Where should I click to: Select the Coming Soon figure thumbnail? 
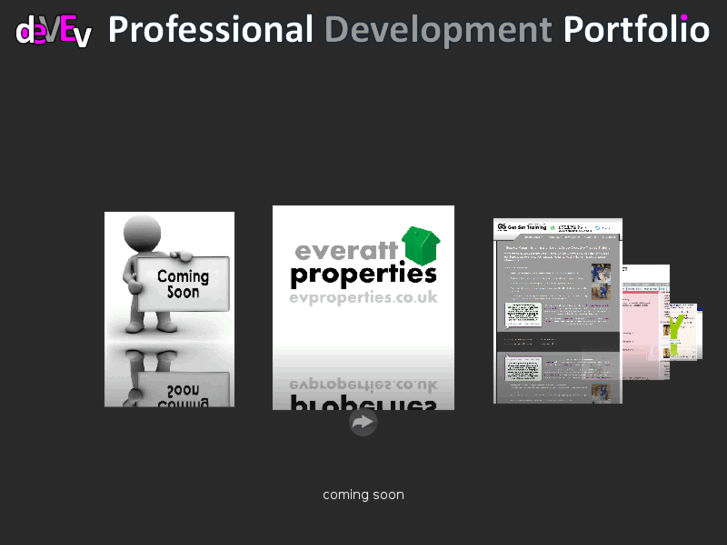[169, 309]
